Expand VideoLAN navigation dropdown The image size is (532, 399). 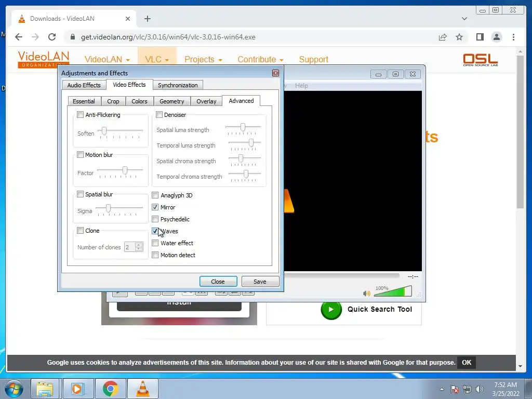[x=107, y=59]
